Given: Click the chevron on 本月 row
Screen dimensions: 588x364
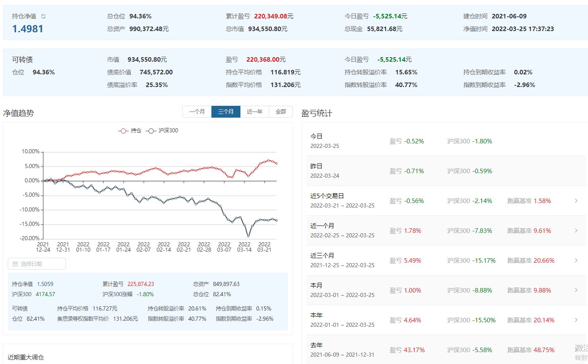Looking at the screenshot, I should coord(576,290).
